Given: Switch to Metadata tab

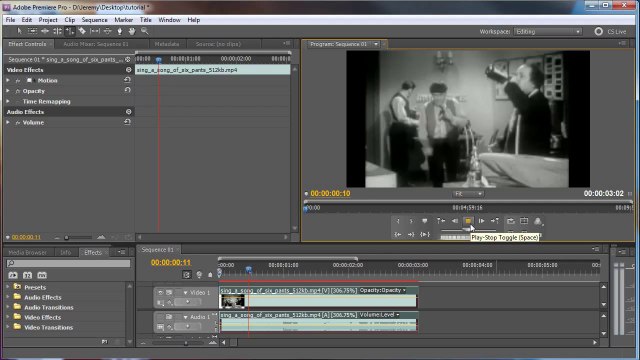Looking at the screenshot, I should point(167,44).
